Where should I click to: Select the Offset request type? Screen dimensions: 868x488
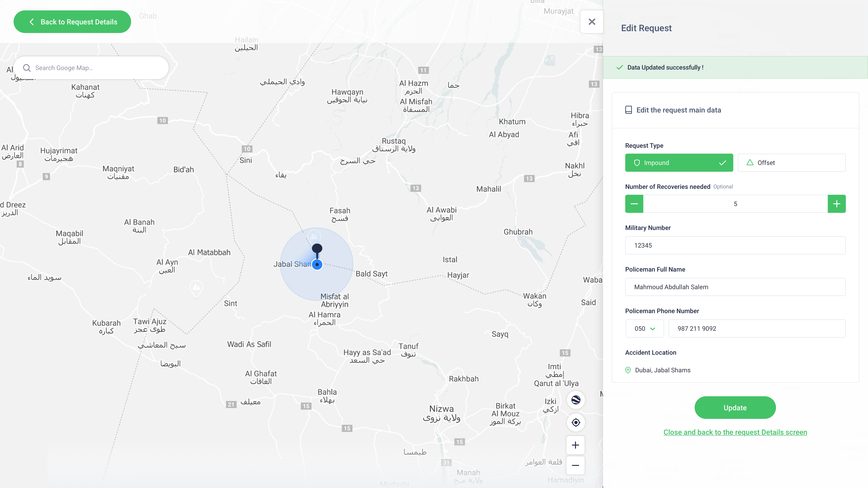792,163
